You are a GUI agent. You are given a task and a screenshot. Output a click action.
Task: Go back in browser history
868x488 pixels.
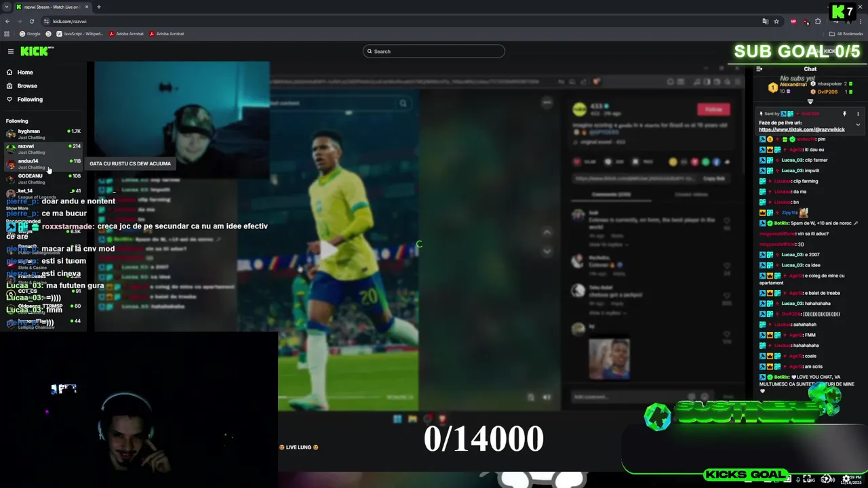tap(7, 21)
